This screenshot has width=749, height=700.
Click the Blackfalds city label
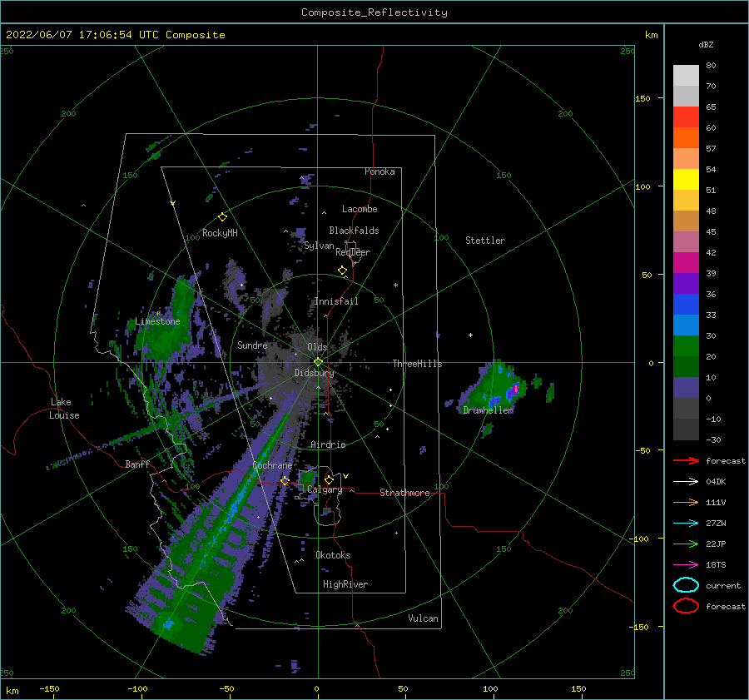[354, 231]
